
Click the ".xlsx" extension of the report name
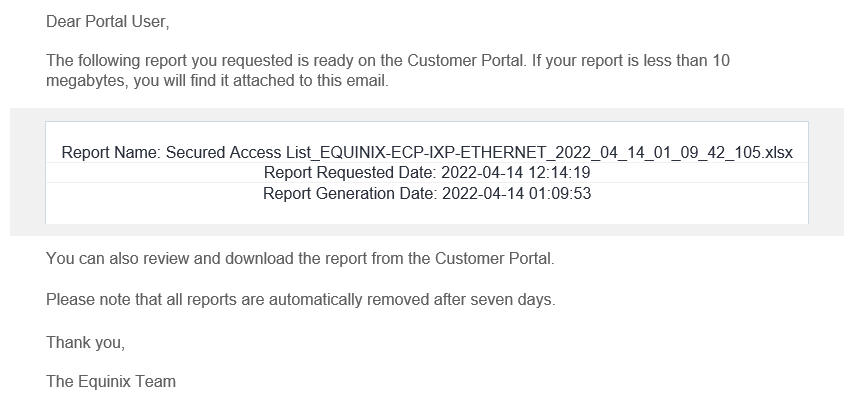click(777, 153)
